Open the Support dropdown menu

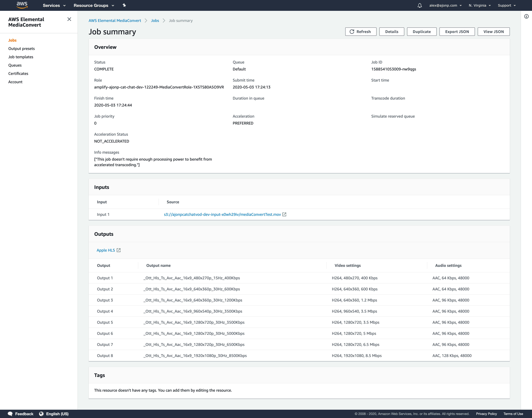click(507, 5)
